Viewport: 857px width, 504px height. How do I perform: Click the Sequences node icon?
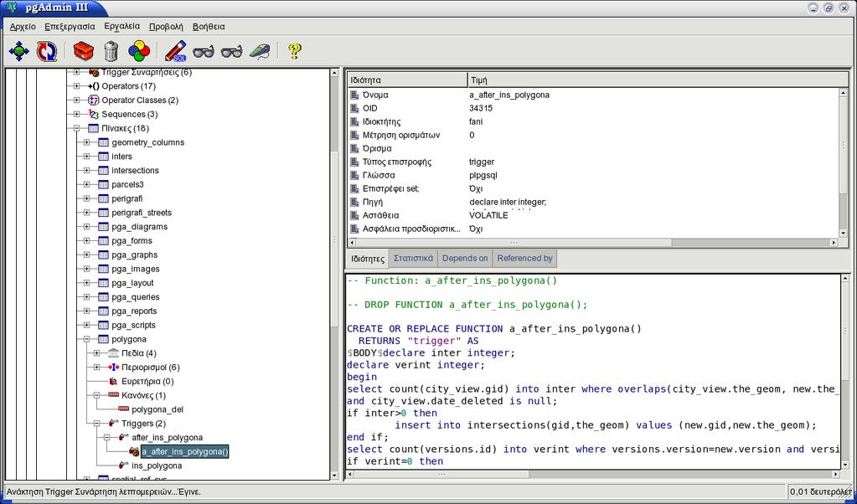pos(94,114)
